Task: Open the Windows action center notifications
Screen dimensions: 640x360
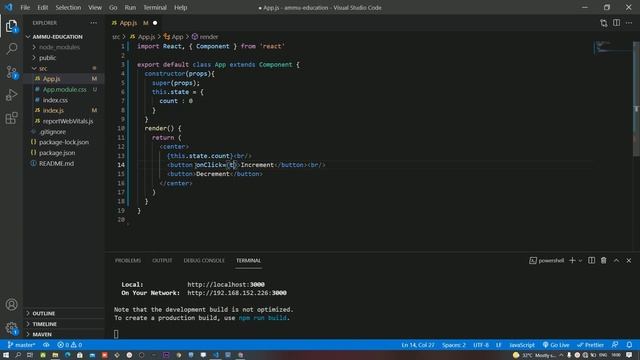Action: tap(629, 355)
